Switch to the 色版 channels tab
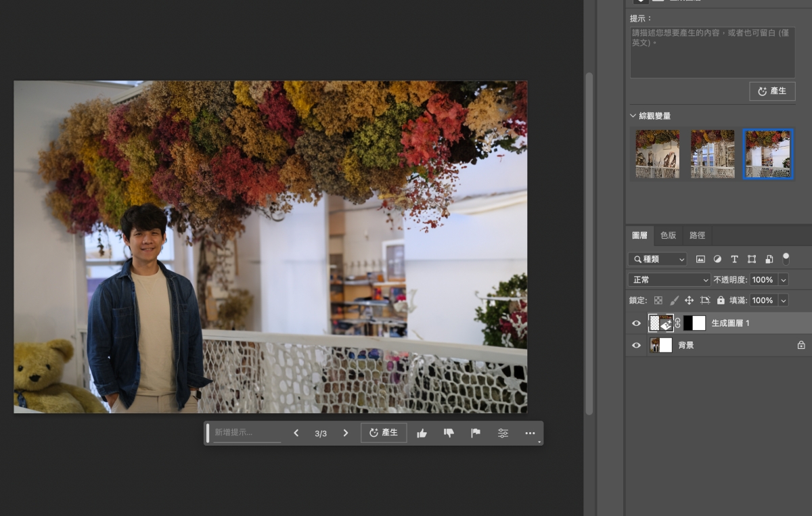This screenshot has width=812, height=516. coord(668,235)
